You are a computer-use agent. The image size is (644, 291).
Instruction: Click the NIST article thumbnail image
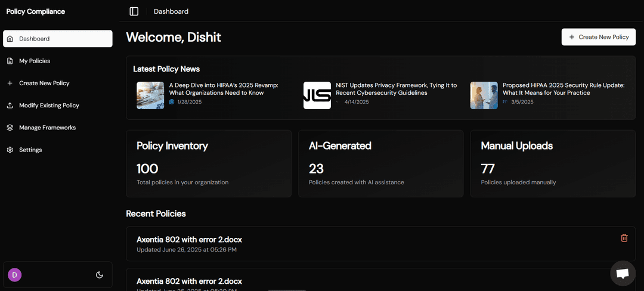point(317,95)
